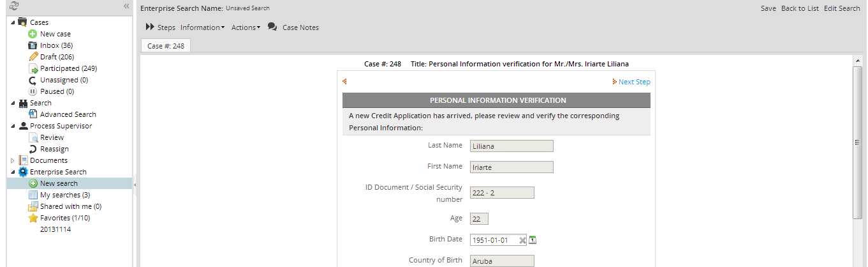Click the Next Step link
The width and height of the screenshot is (868, 267).
pyautogui.click(x=634, y=82)
